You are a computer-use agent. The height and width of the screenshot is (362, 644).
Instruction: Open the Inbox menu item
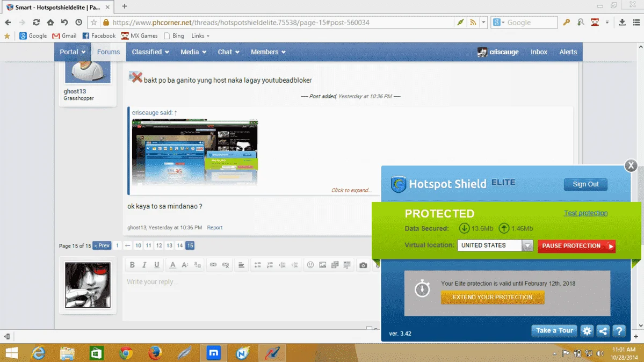[x=539, y=52]
